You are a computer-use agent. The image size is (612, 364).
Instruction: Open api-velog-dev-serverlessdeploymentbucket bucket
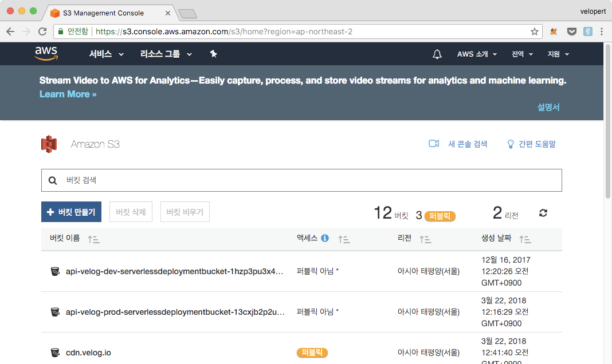[x=174, y=271]
